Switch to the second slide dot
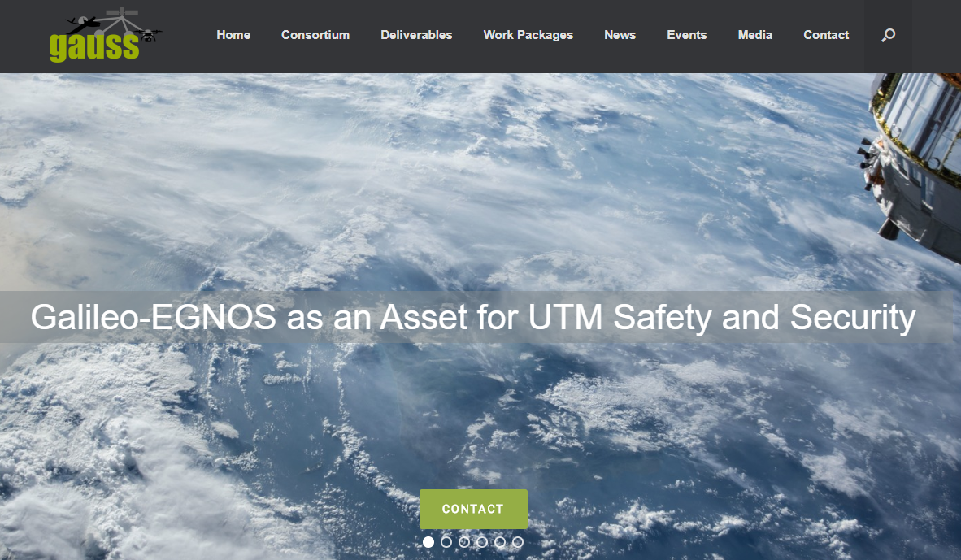 point(446,542)
